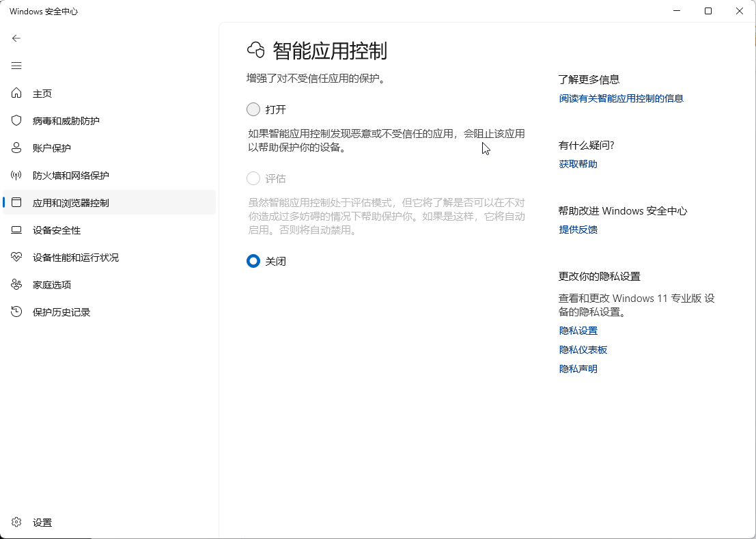Select the 评估 radio button

click(x=253, y=179)
